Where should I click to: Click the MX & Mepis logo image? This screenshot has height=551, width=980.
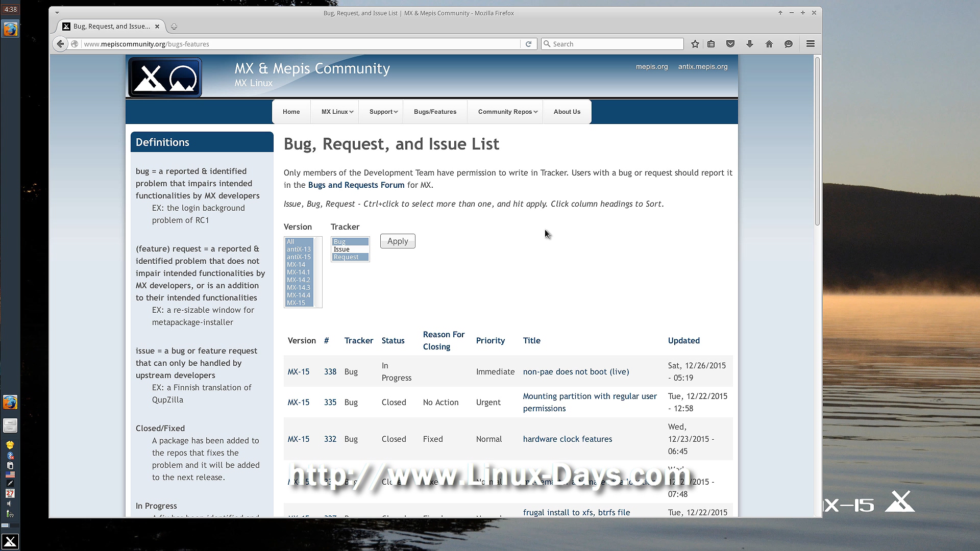click(165, 77)
